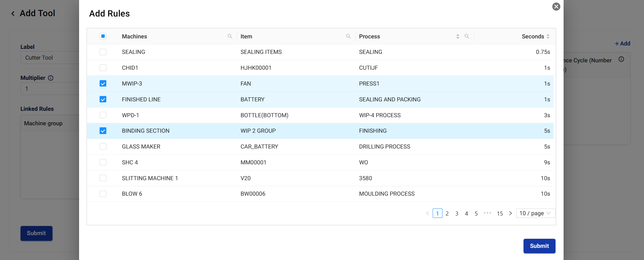Uncheck the MWIP-3 row checkbox
644x260 pixels.
pos(103,84)
